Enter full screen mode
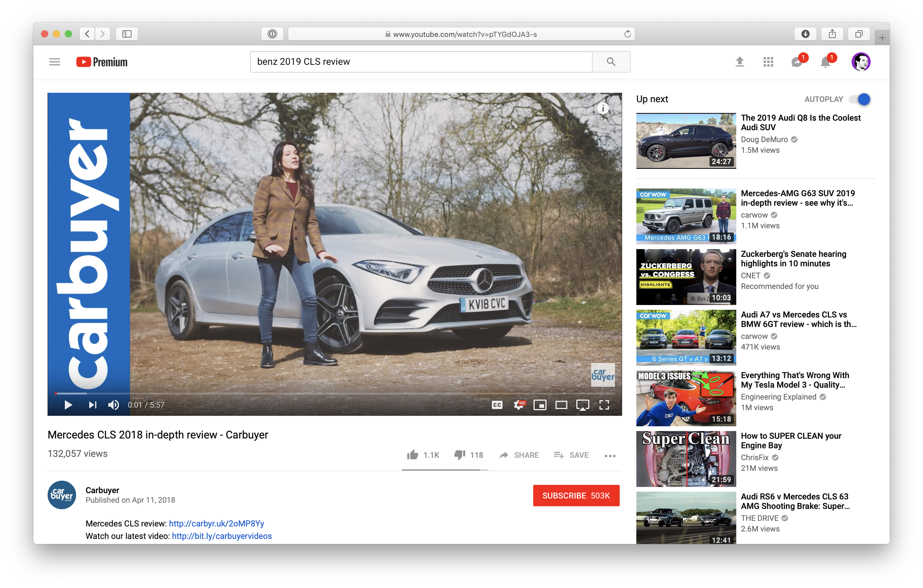Screen dimensions: 923x588 click(604, 405)
